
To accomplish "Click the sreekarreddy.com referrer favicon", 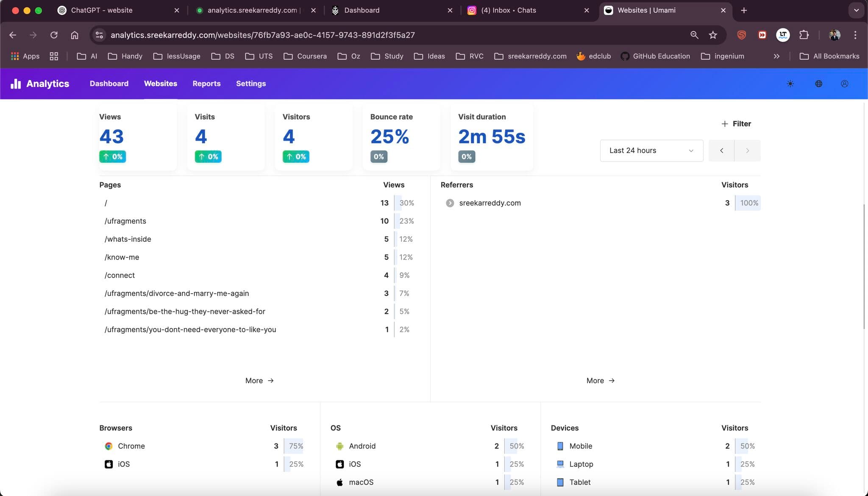I will coord(449,203).
